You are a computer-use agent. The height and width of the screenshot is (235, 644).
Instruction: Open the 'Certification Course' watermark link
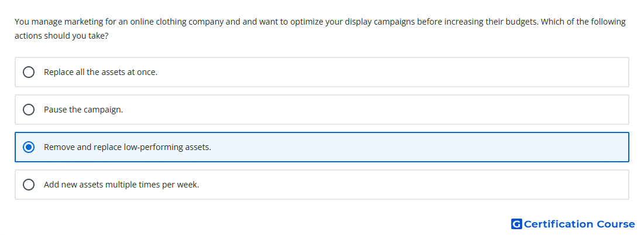click(573, 224)
